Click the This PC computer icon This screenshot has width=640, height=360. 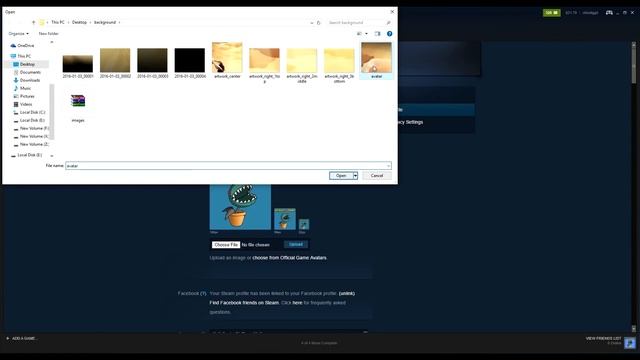[x=13, y=56]
